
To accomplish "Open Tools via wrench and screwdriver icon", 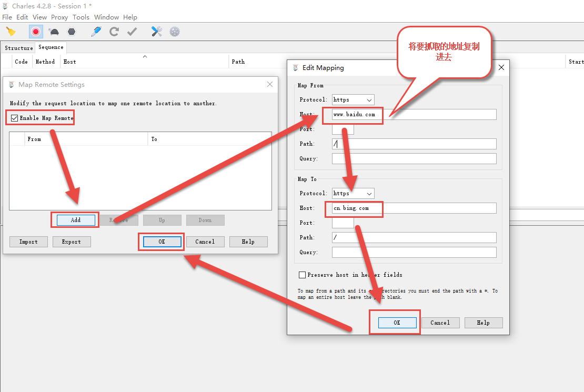I will coord(157,32).
